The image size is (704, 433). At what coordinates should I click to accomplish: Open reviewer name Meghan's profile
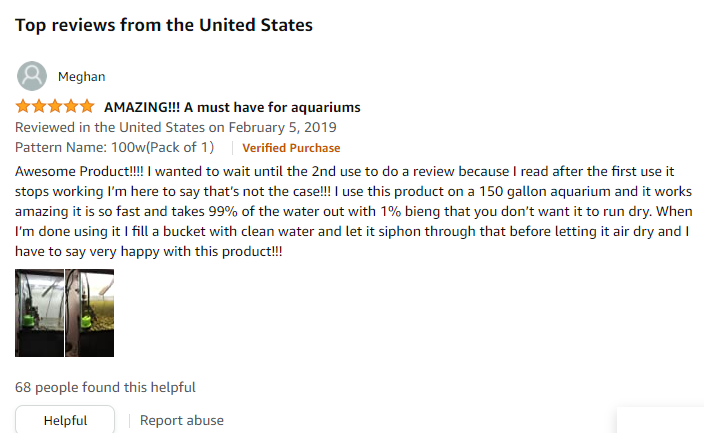(82, 77)
